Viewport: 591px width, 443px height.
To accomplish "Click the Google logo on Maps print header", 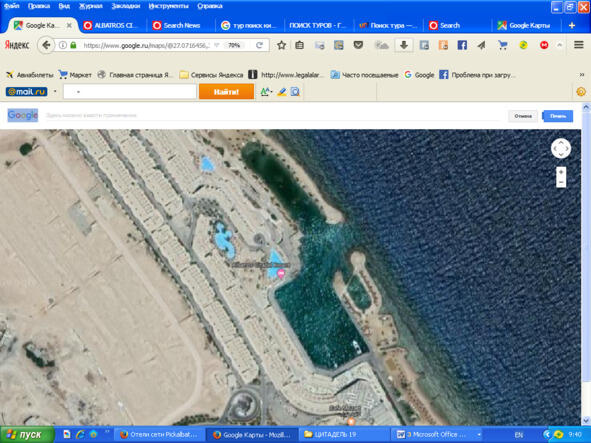I will (23, 115).
